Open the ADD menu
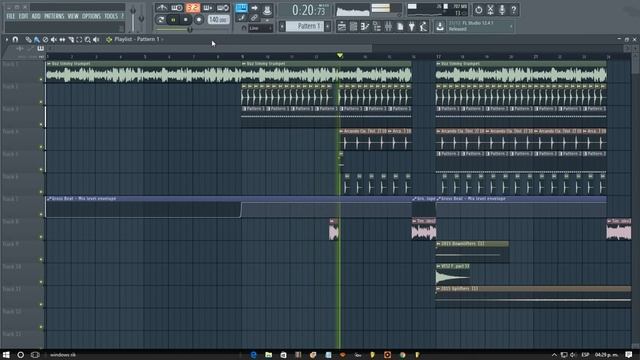640x360 pixels. pos(36,16)
